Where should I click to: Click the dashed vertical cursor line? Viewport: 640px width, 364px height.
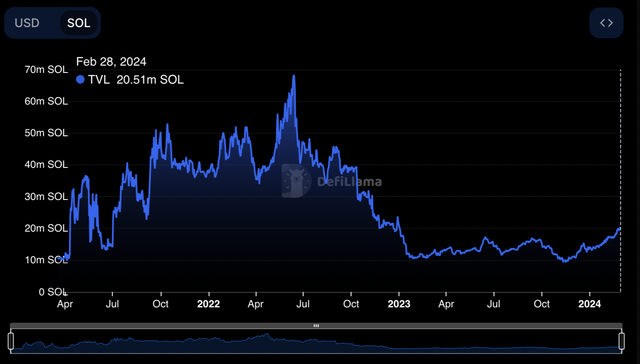620,181
